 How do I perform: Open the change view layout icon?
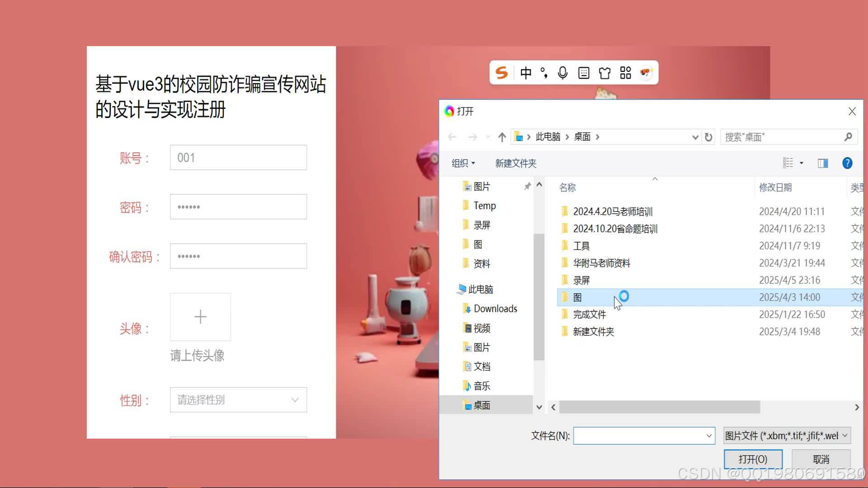(x=788, y=163)
